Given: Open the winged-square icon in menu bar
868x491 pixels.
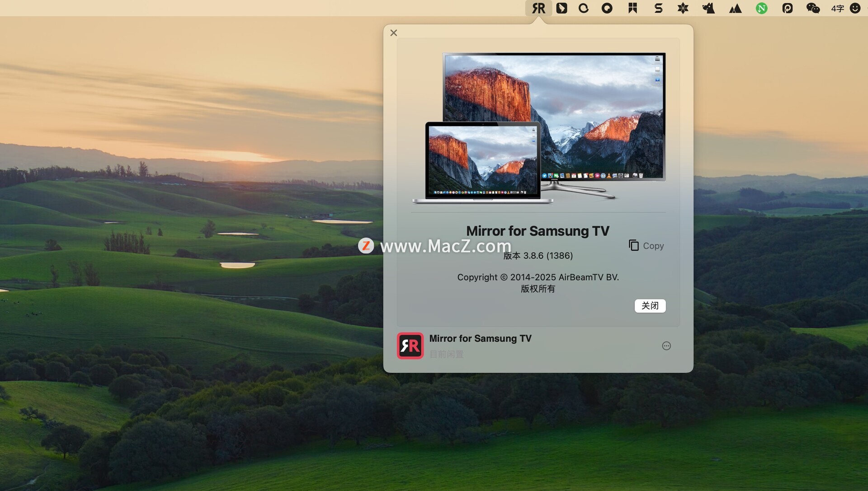Looking at the screenshot, I should point(561,8).
